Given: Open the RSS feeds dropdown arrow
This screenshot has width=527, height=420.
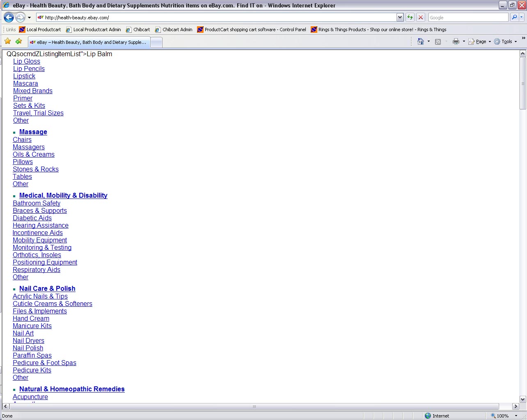Looking at the screenshot, I should pyautogui.click(x=446, y=41).
